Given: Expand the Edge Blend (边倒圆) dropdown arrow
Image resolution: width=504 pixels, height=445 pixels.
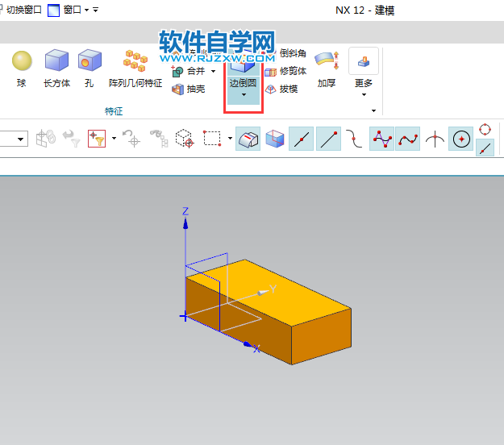Looking at the screenshot, I should click(244, 95).
